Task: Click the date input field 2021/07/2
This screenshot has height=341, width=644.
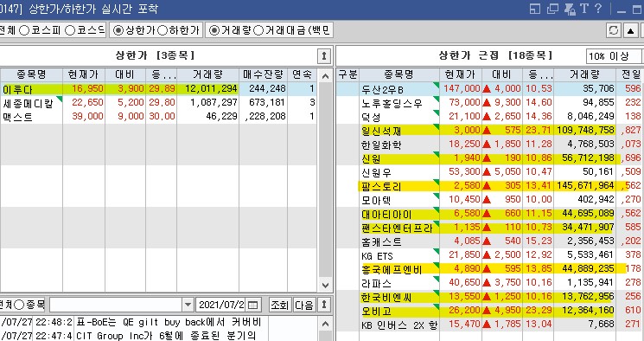Action: (222, 305)
